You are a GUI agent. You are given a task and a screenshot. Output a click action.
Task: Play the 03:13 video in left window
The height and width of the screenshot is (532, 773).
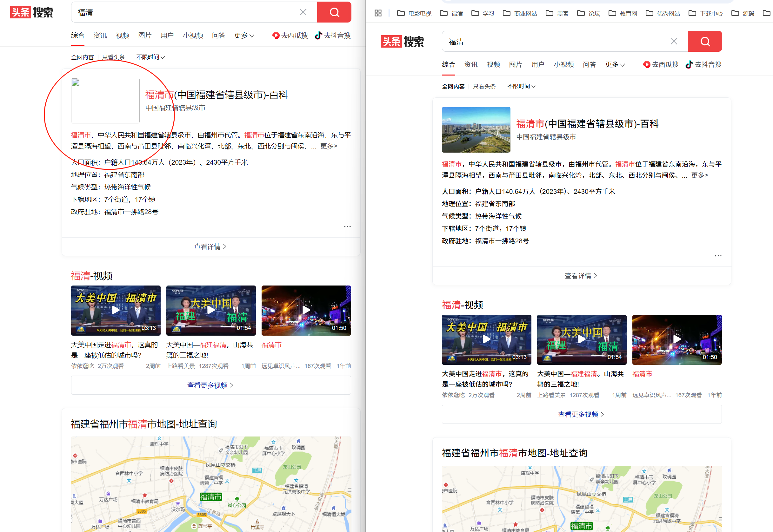tap(116, 310)
